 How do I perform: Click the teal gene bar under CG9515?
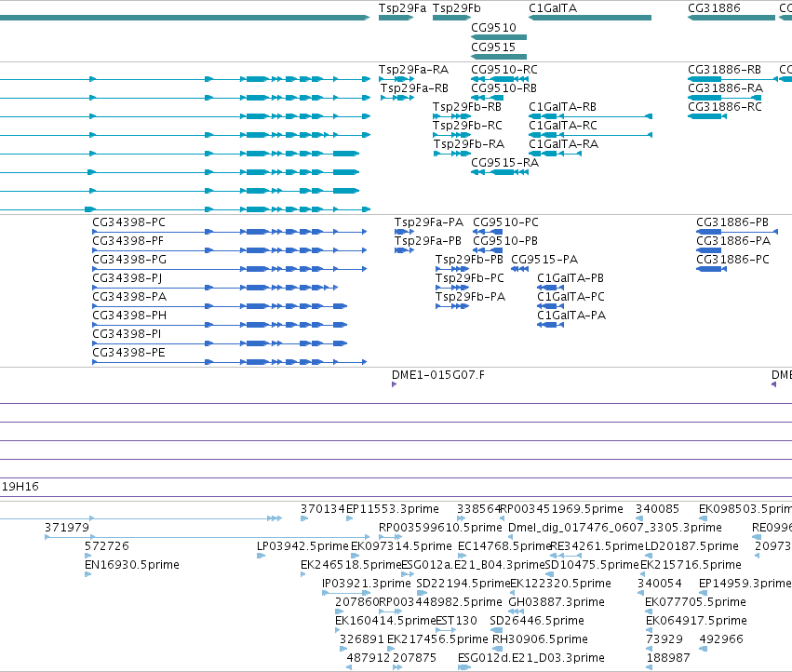click(x=499, y=57)
